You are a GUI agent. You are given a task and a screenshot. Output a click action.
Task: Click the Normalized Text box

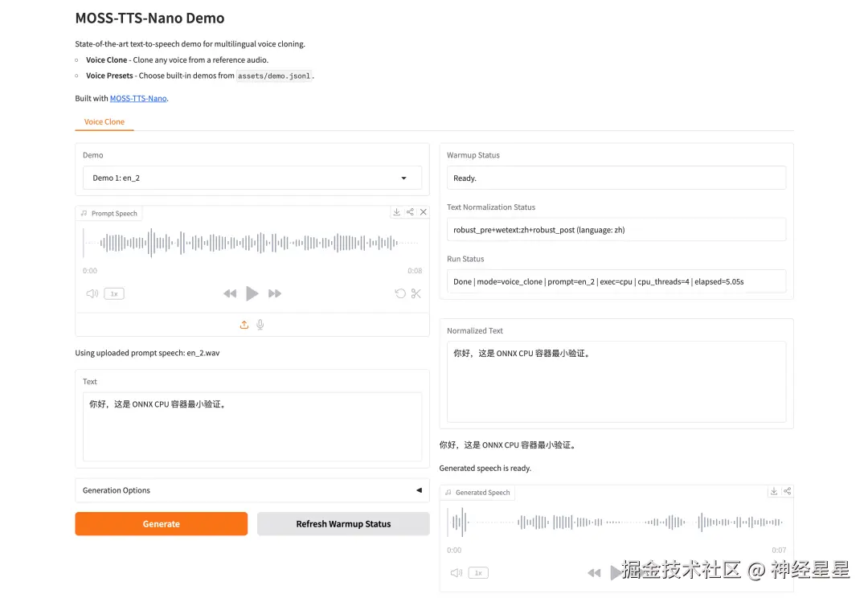tap(616, 382)
